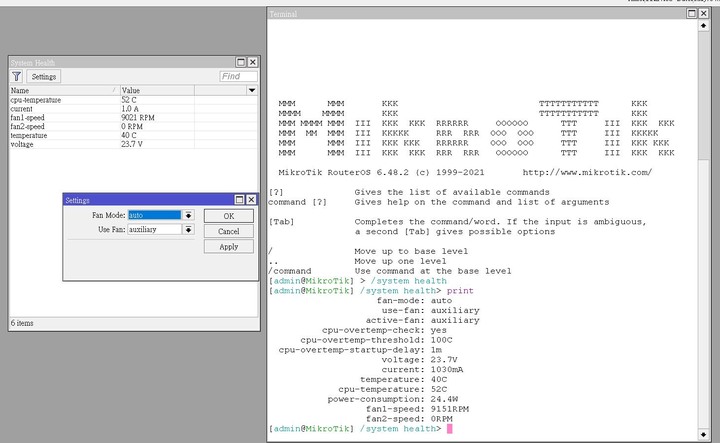Click the 9021 RPM value cell

click(157, 118)
